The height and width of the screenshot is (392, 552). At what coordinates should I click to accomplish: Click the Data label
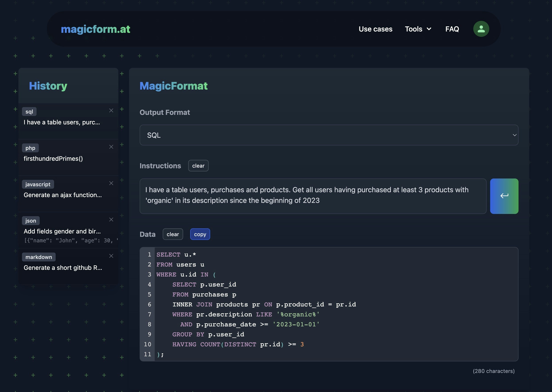[147, 234]
